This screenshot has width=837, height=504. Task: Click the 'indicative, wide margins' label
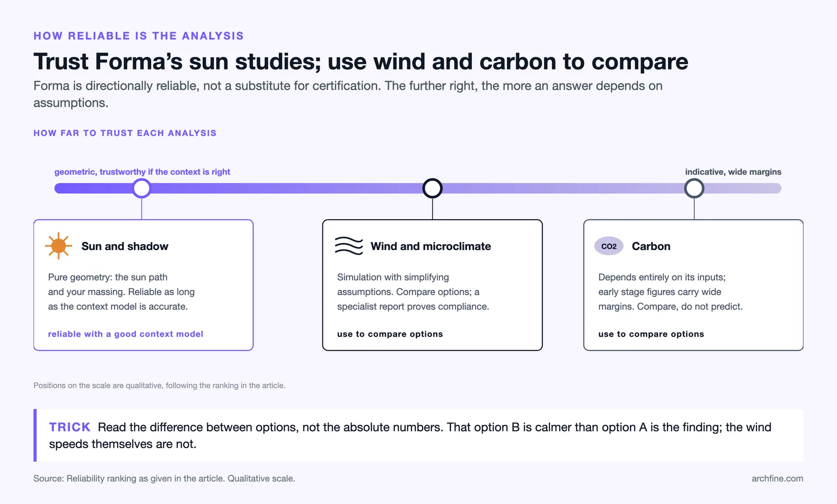point(733,172)
